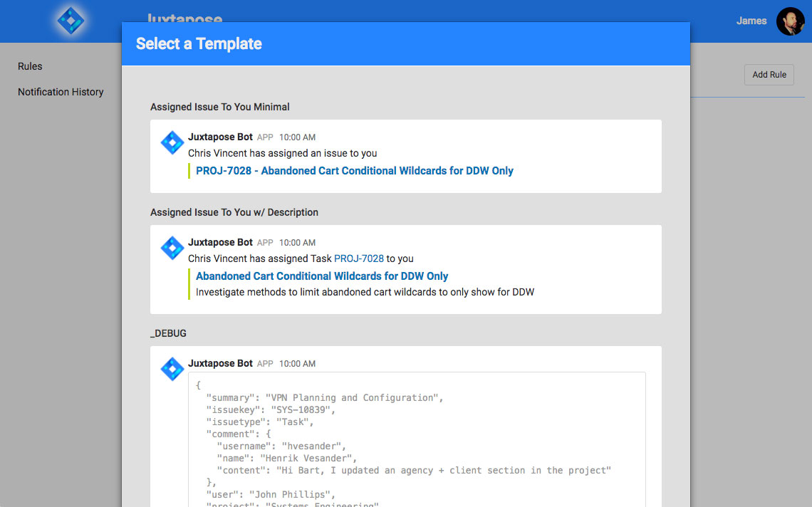Click the Select a Template dialog title

pos(199,44)
